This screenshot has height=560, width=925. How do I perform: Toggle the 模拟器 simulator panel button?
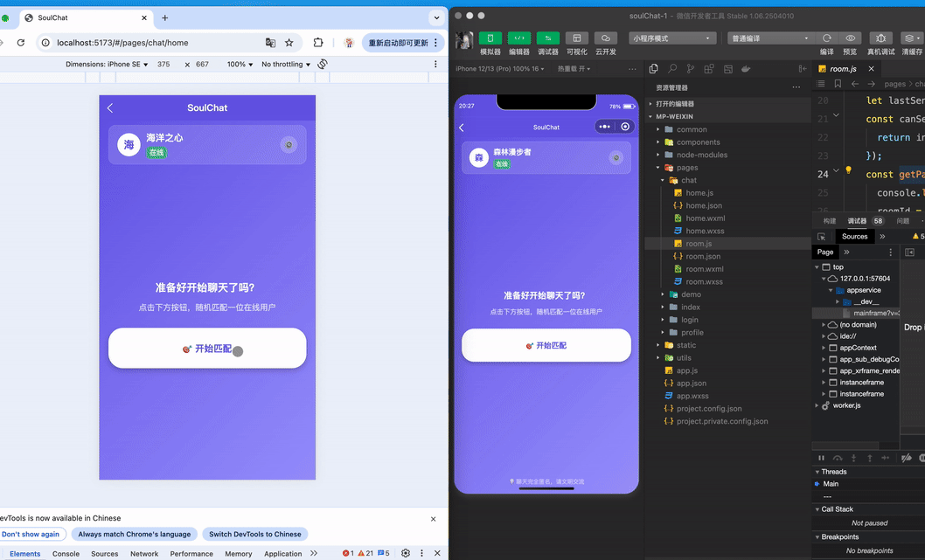pos(490,38)
